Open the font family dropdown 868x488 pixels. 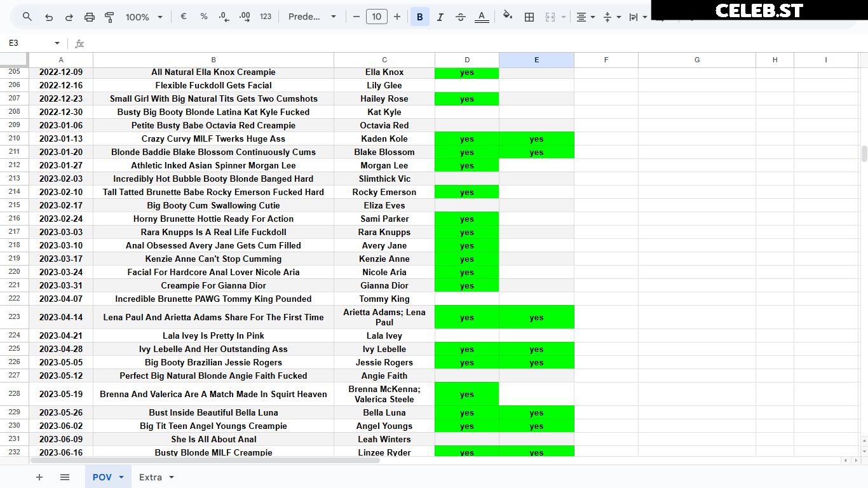click(312, 17)
